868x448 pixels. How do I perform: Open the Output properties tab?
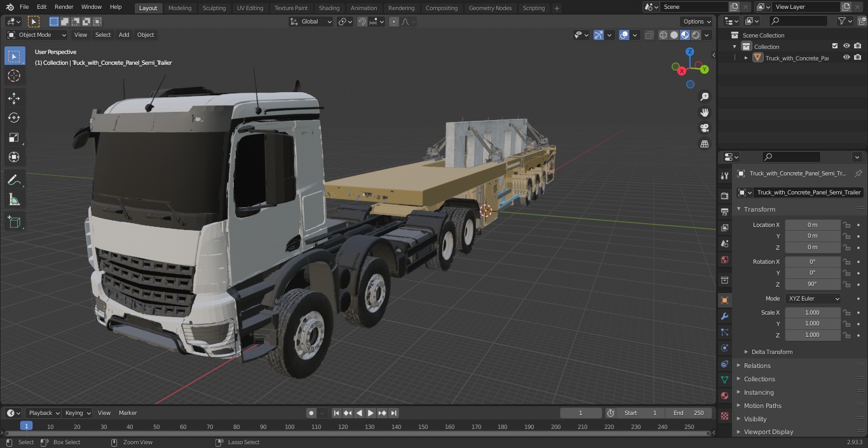tap(724, 212)
